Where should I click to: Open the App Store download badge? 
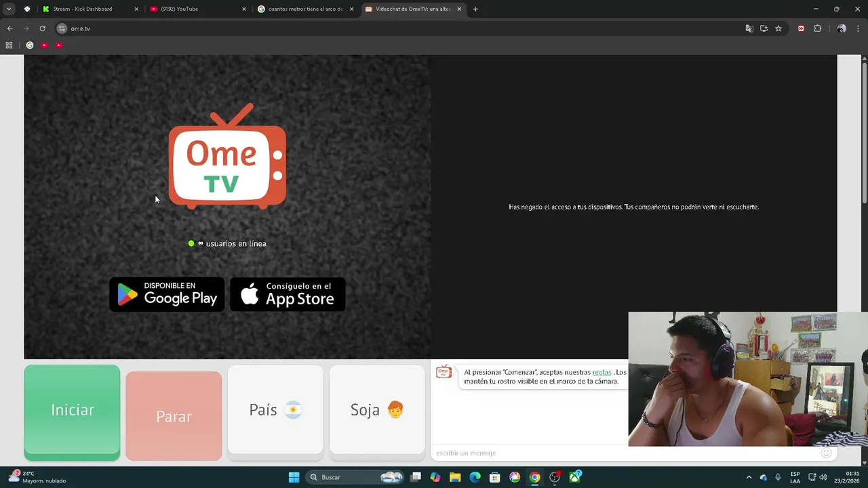[288, 294]
